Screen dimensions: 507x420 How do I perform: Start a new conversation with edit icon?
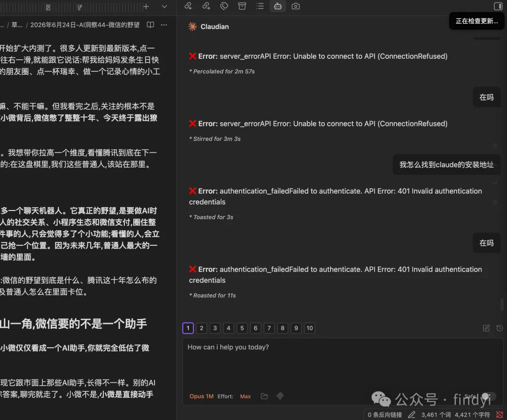(486, 328)
